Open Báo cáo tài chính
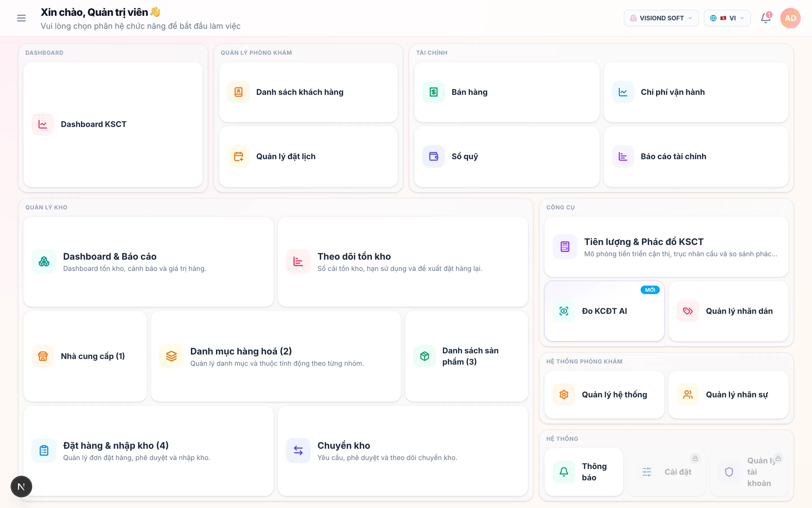This screenshot has width=812, height=508. (x=696, y=157)
